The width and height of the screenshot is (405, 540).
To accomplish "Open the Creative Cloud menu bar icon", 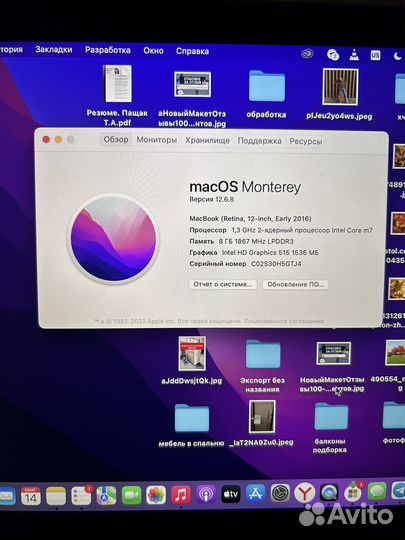I will (x=307, y=54).
